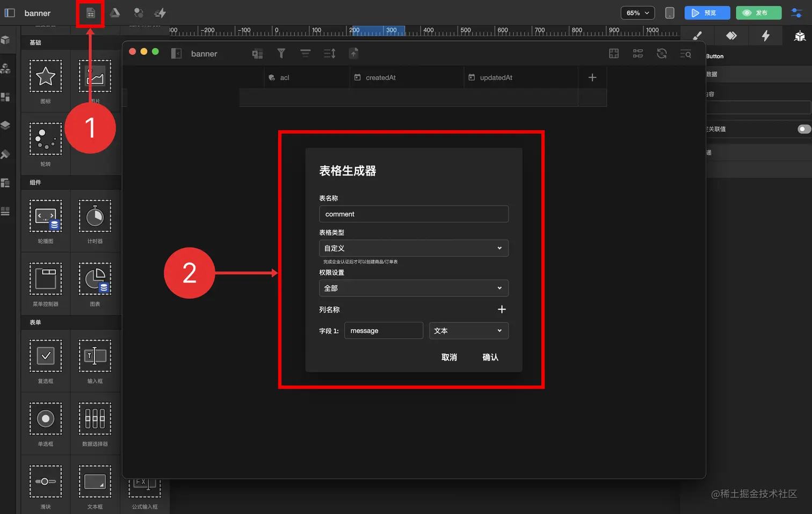This screenshot has height=514, width=812.
Task: Click the row sort icon with up-down arrow
Action: coord(330,53)
